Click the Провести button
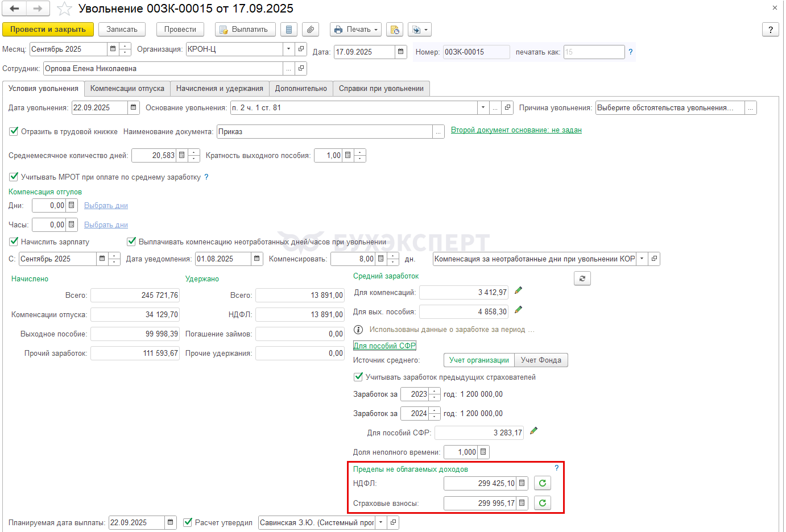 (x=180, y=30)
